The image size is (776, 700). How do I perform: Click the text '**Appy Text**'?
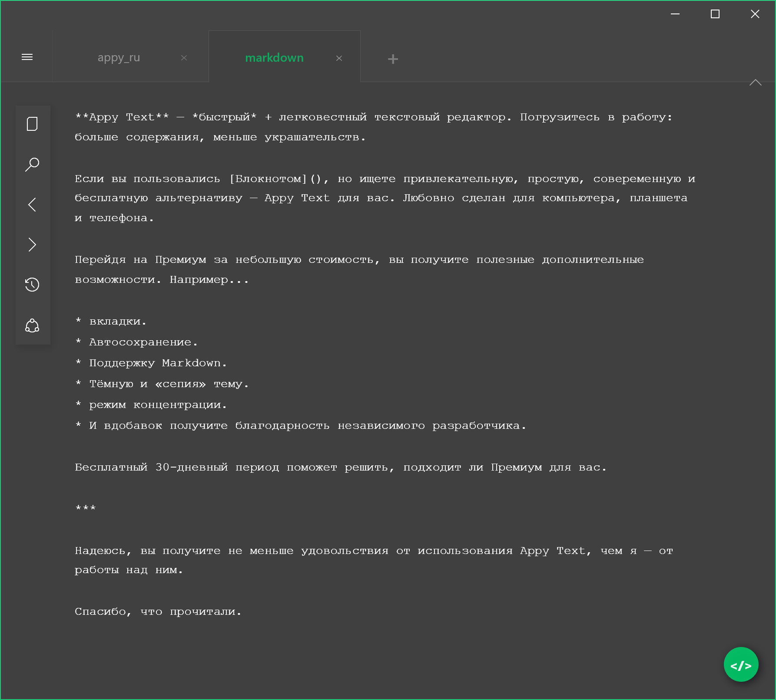coord(122,117)
